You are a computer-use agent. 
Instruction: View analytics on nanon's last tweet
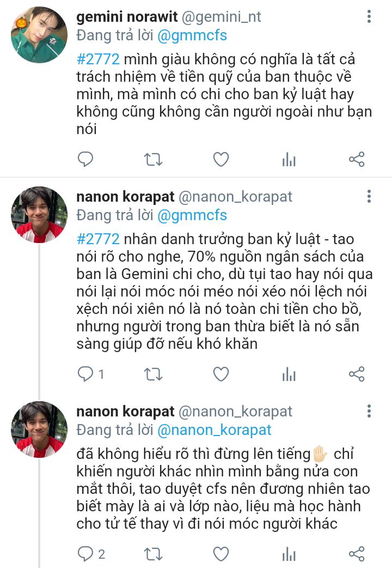(289, 554)
